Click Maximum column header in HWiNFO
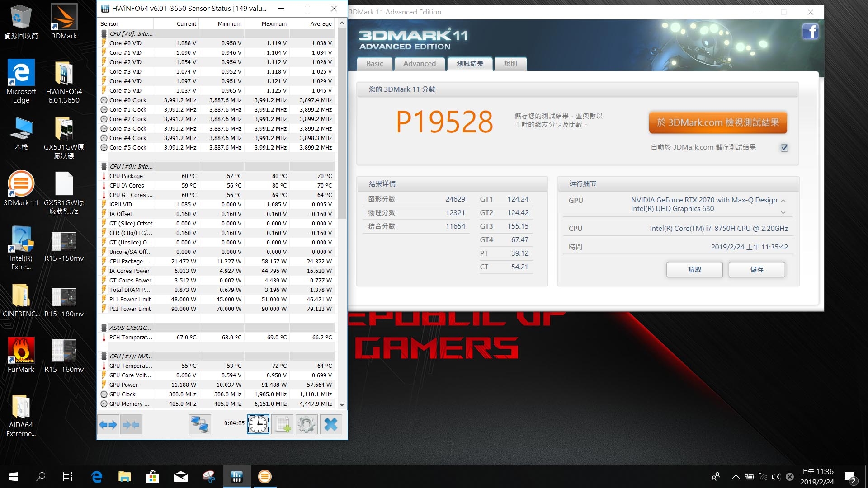Image resolution: width=868 pixels, height=488 pixels. [x=267, y=23]
